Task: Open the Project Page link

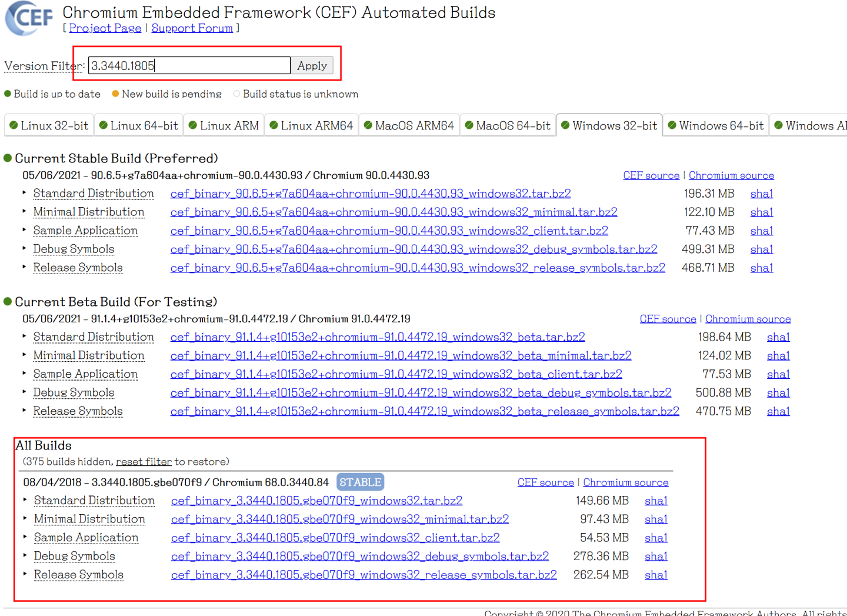Action: (x=105, y=28)
